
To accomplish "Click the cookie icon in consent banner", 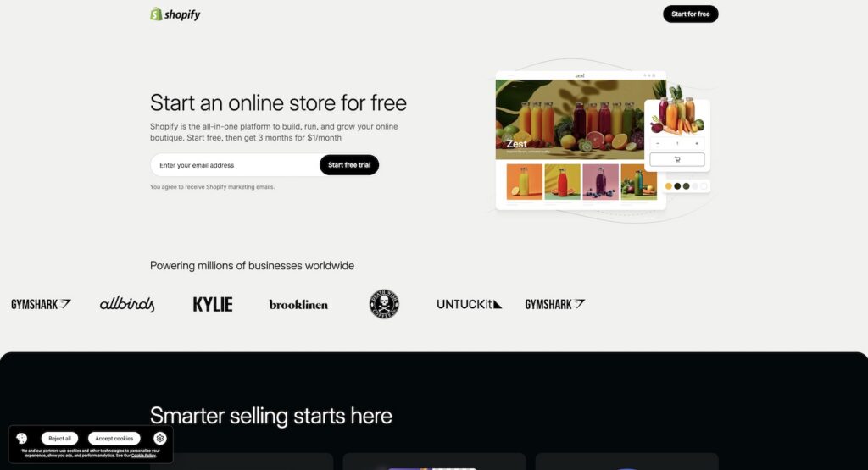I will point(21,439).
